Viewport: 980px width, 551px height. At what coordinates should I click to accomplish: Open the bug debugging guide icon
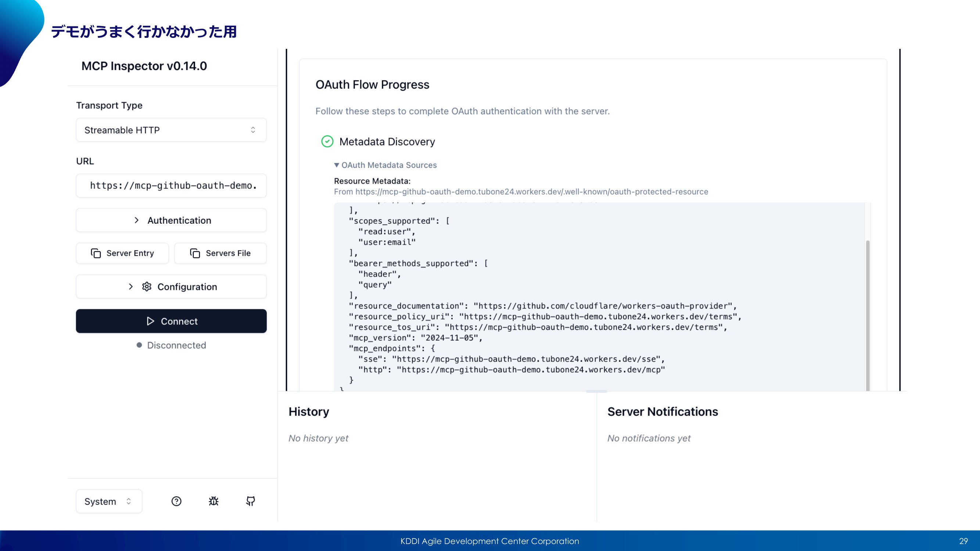213,501
